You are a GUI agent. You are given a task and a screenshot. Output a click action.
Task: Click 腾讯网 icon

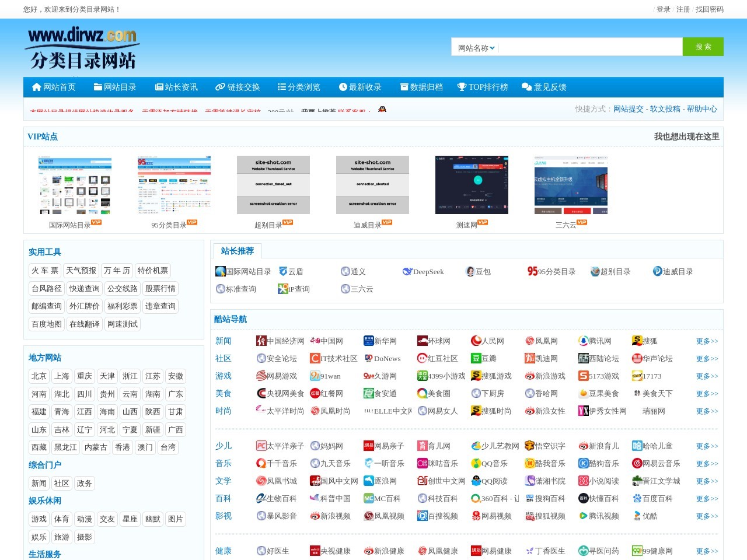pos(584,341)
